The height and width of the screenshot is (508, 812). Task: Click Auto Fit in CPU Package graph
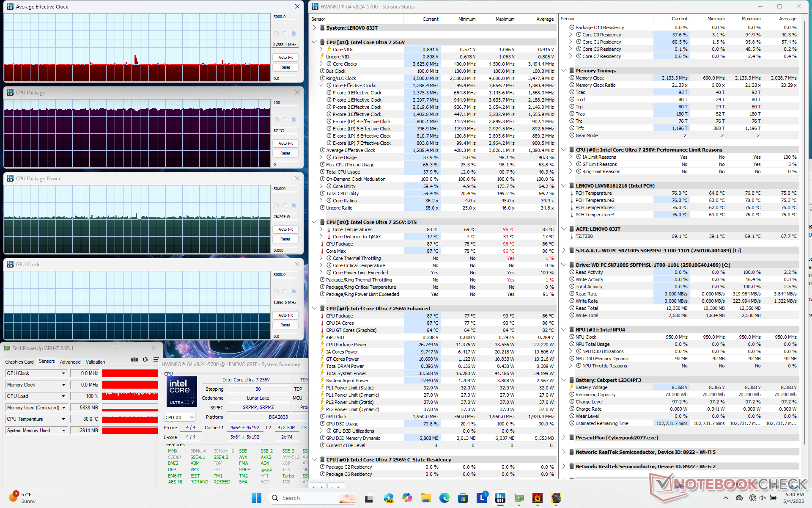tap(285, 144)
